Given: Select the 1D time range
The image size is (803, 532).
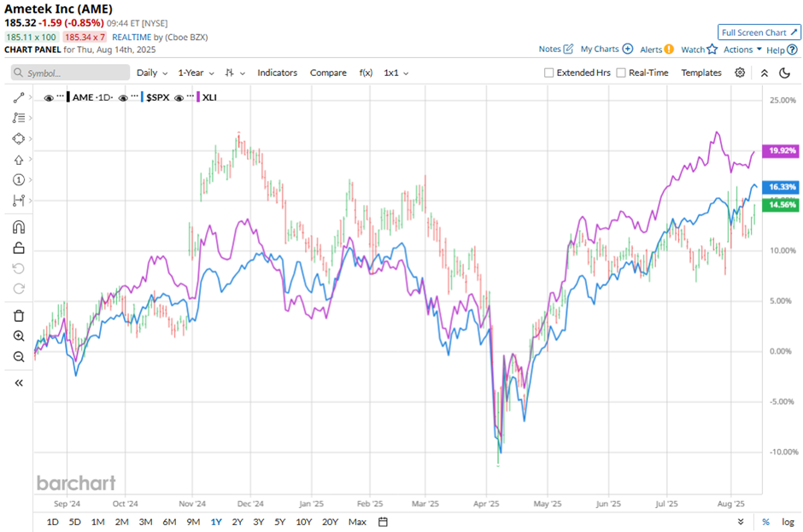Looking at the screenshot, I should pos(52,522).
